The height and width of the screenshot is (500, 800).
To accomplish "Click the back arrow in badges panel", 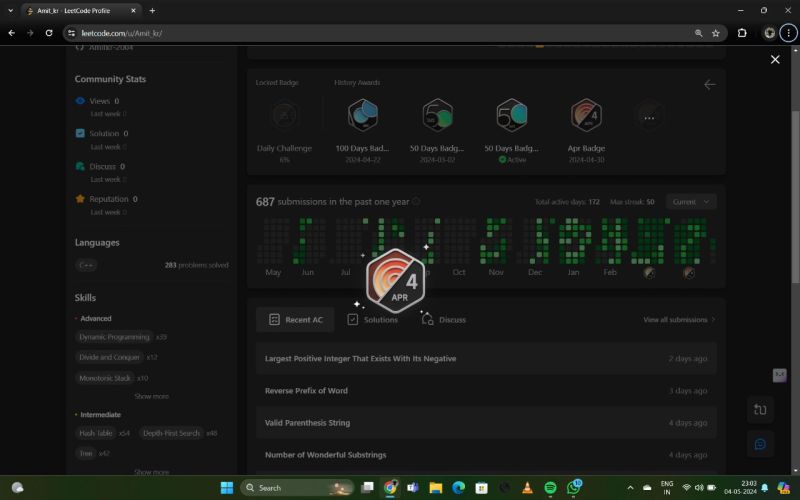I will tap(709, 85).
